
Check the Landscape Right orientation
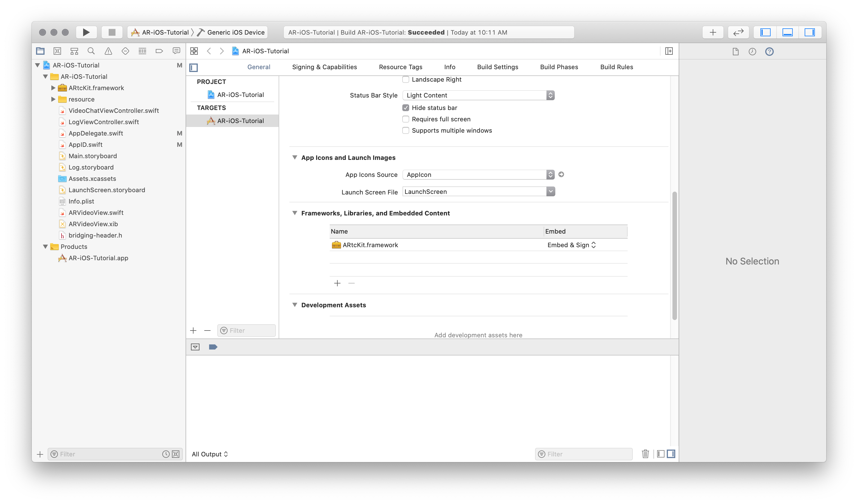(405, 80)
